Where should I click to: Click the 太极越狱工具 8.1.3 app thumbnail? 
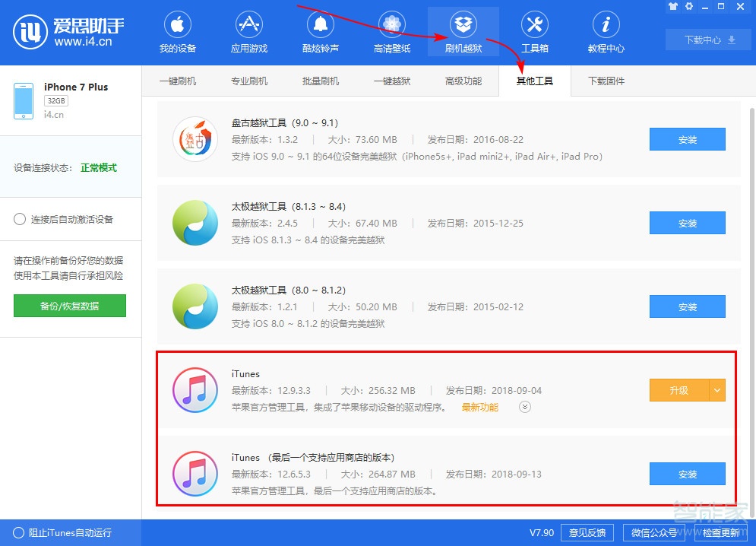(x=195, y=223)
